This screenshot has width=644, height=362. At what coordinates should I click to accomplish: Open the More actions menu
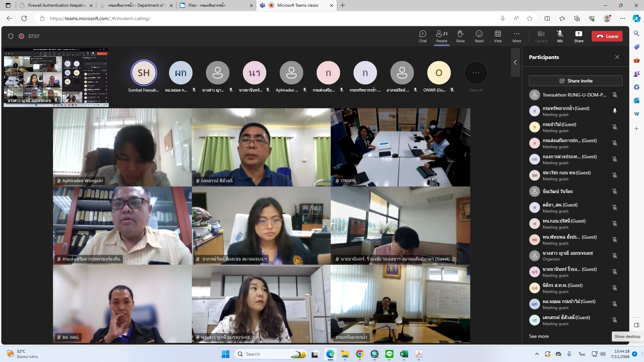(x=517, y=36)
